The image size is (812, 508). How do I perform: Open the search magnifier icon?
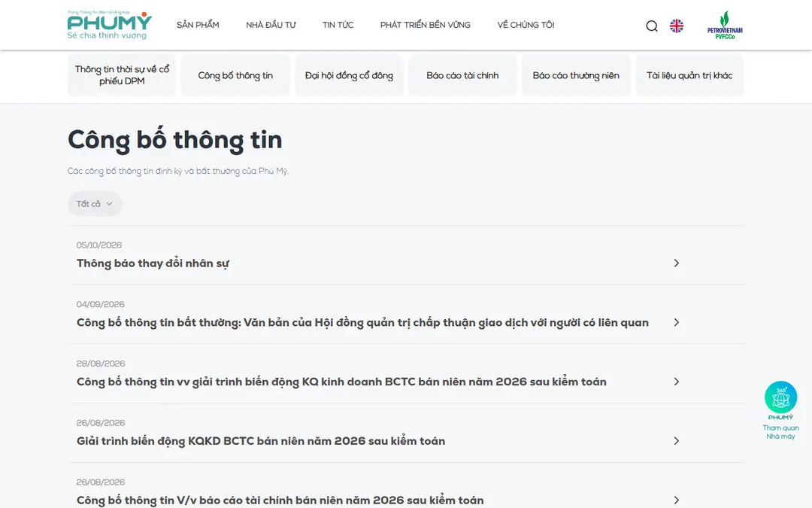pyautogui.click(x=651, y=26)
